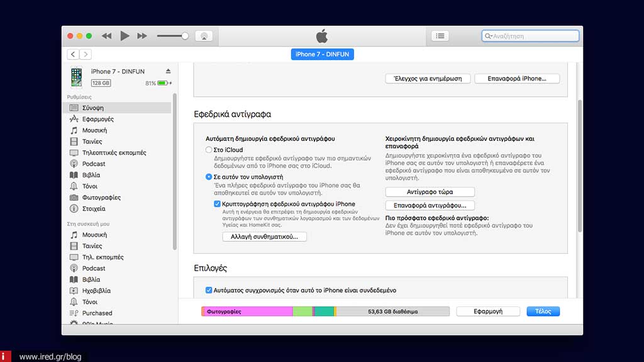Click the Ηχοβιβλία audiobook icon
The image size is (644, 362).
74,290
